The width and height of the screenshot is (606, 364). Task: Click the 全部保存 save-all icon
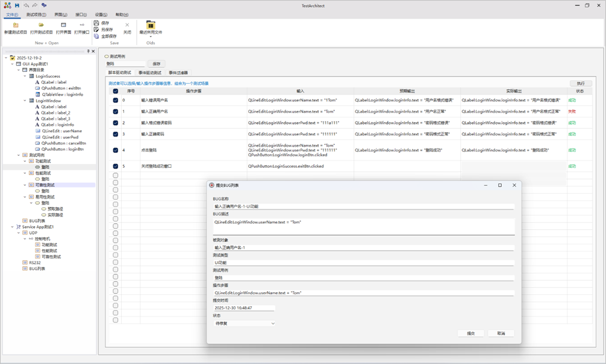[x=96, y=36]
